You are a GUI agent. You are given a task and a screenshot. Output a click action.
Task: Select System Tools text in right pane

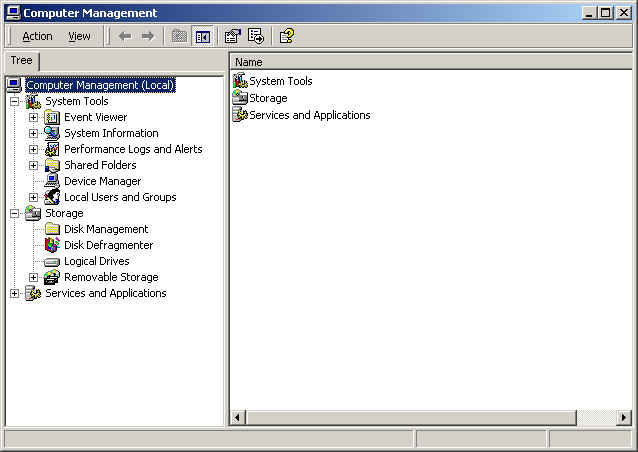coord(281,81)
